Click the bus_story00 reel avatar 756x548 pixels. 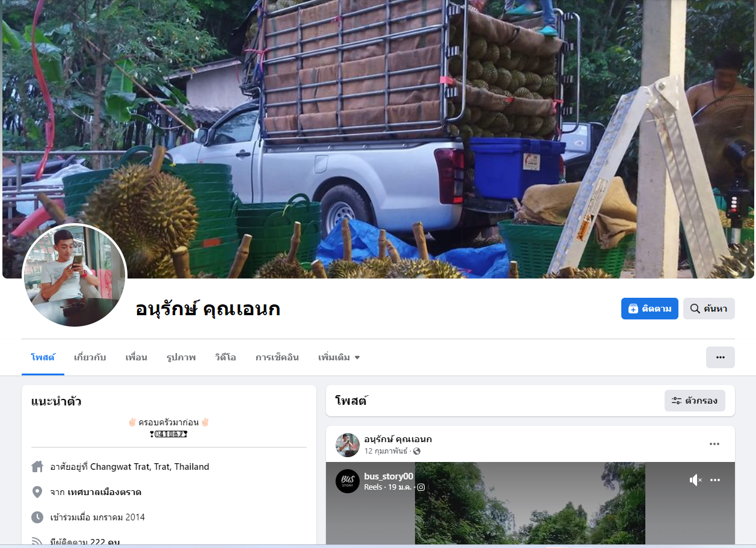coord(348,481)
